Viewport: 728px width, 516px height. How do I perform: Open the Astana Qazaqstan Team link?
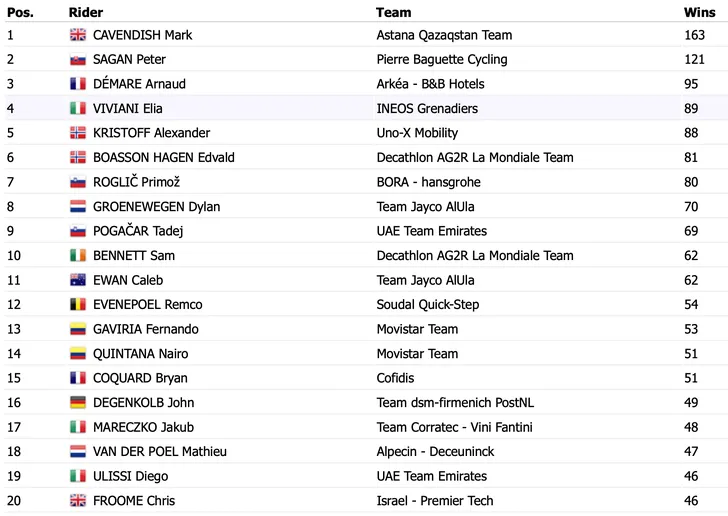tap(444, 35)
